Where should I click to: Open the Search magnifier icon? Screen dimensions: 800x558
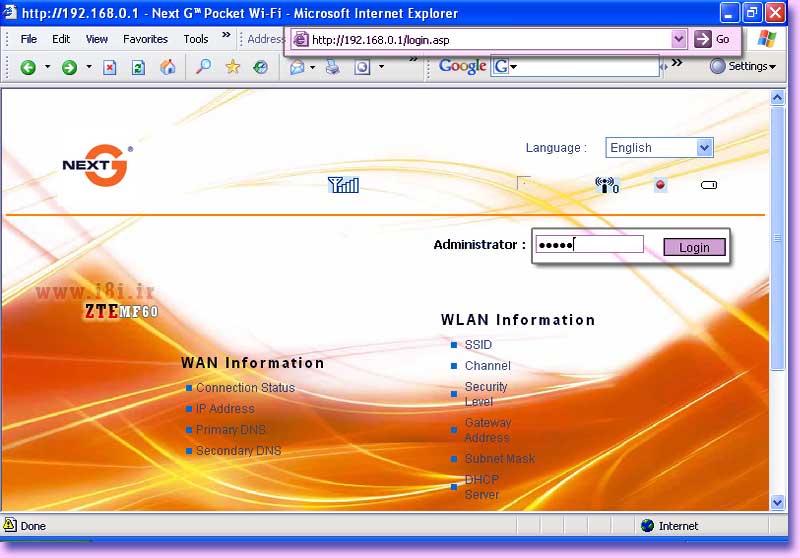tap(204, 66)
